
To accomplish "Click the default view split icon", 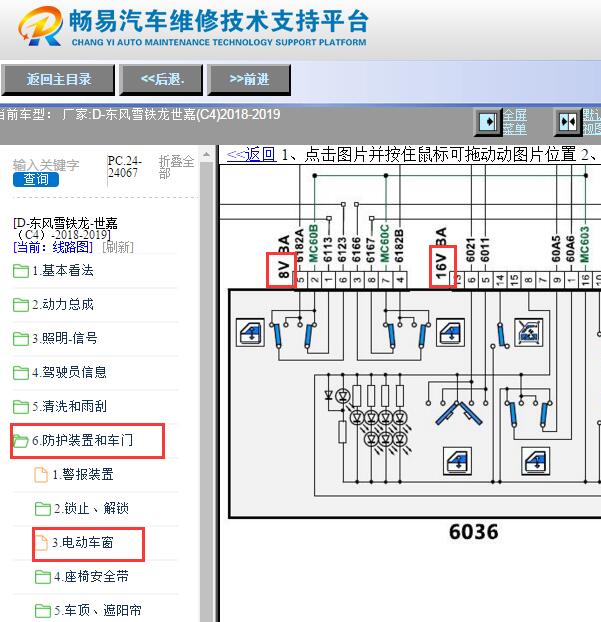I will (568, 121).
